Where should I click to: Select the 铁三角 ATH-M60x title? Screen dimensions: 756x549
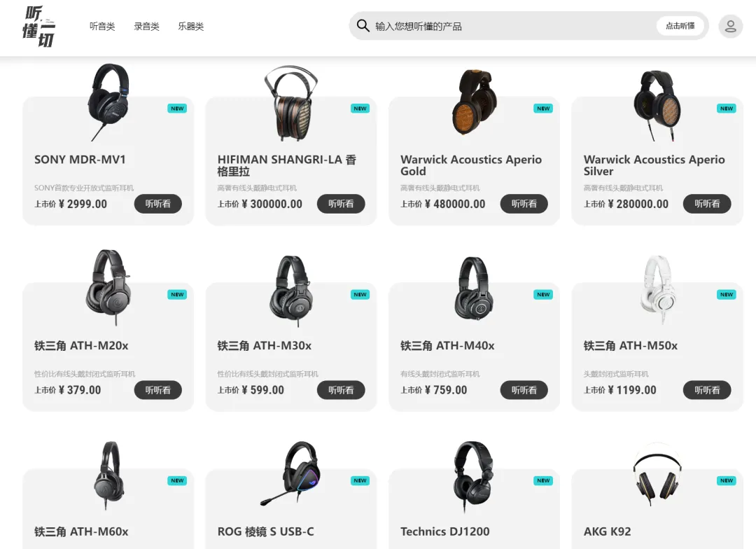click(81, 531)
